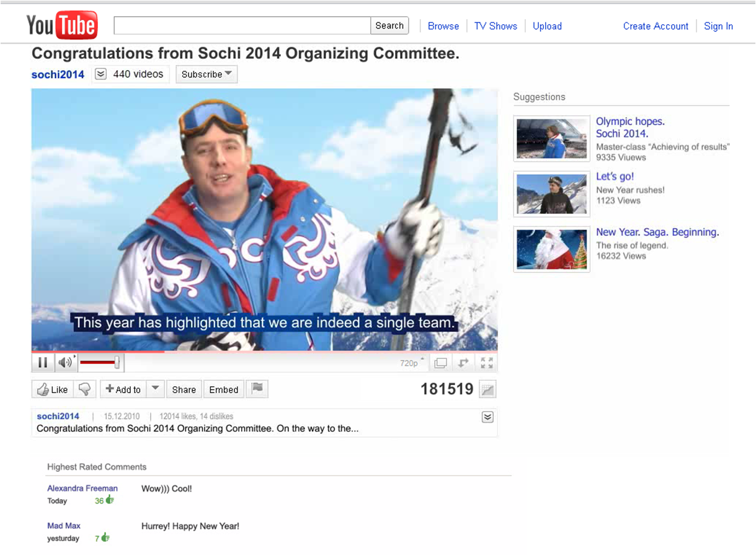Click the 440 videos count
The width and height of the screenshot is (756, 558).
pyautogui.click(x=138, y=74)
